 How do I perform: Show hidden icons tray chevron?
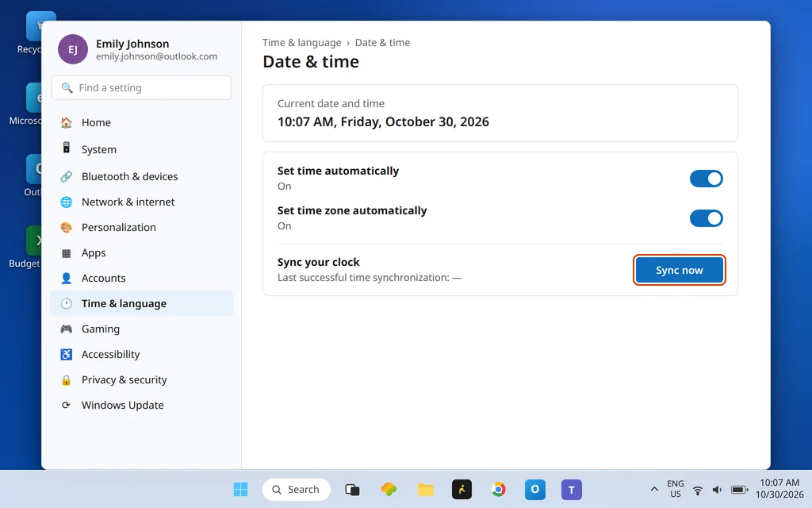click(654, 489)
